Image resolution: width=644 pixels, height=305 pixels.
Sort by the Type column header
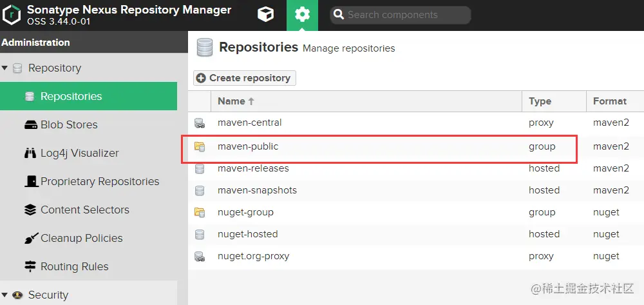(x=554, y=101)
